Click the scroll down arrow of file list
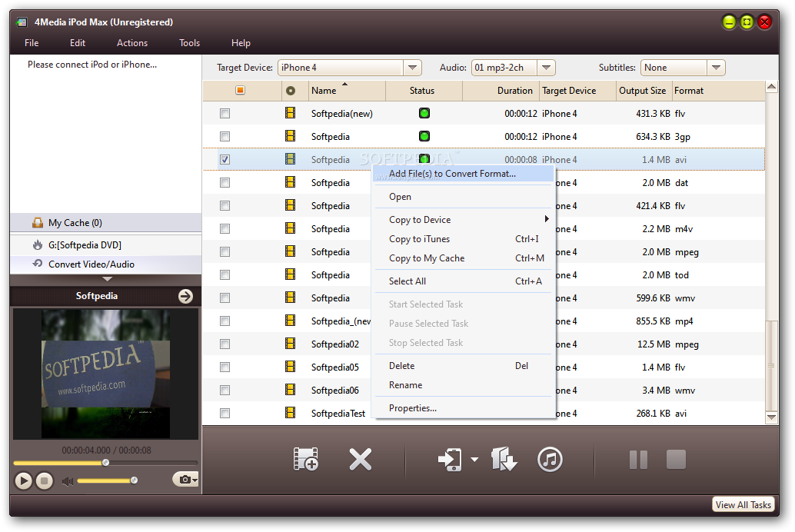795x532 pixels. pos(771,418)
